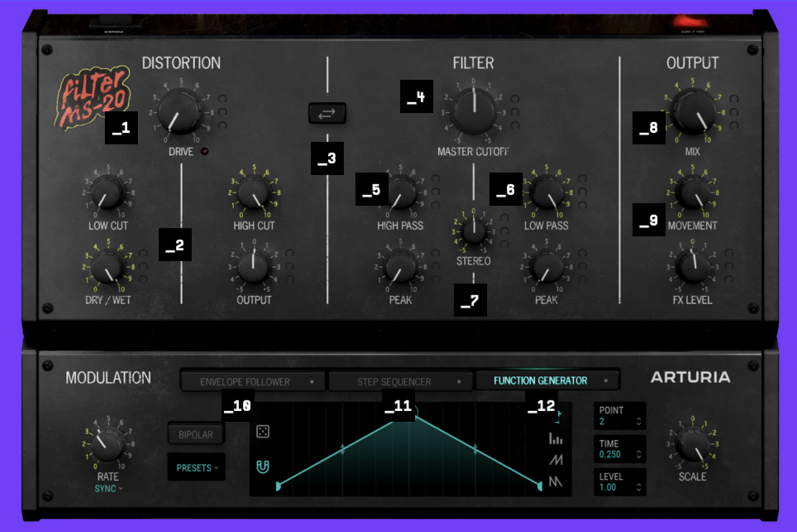This screenshot has width=797, height=532.
Task: Click the falling segment curve handle
Action: coord(476,449)
